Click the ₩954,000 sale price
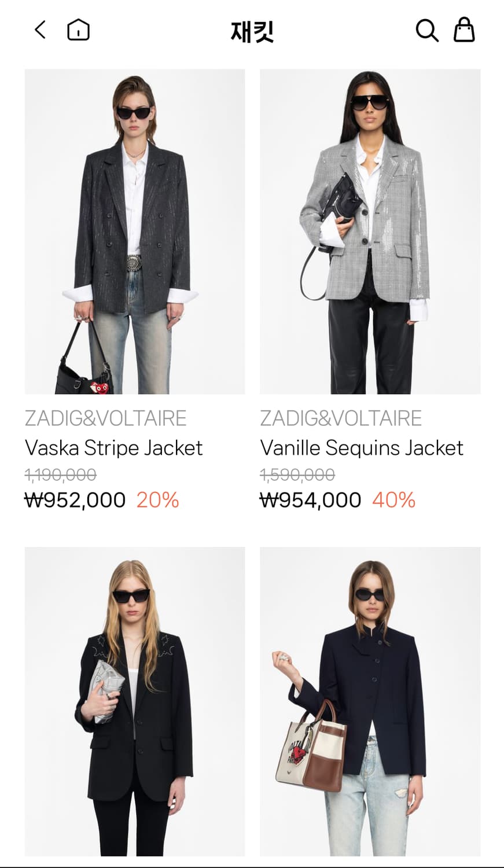Screen dimensions: 504x868 (311, 500)
